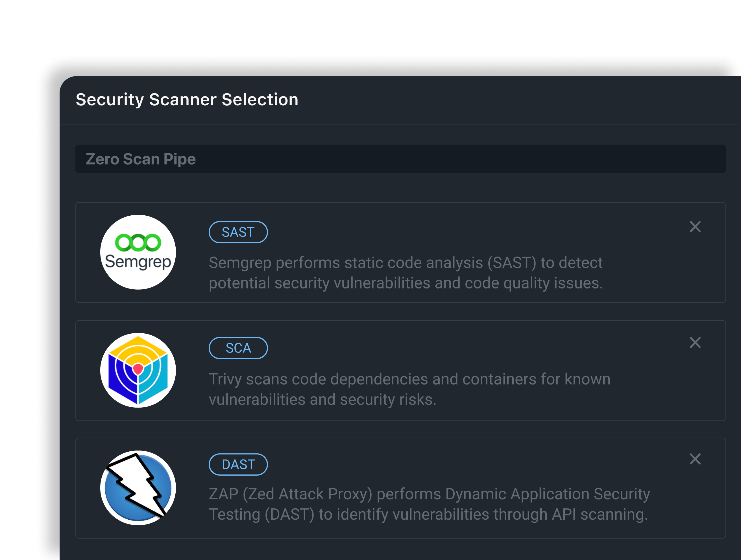Click the Semgrep static analysis description
Screen dimensions: 741x560
405,273
